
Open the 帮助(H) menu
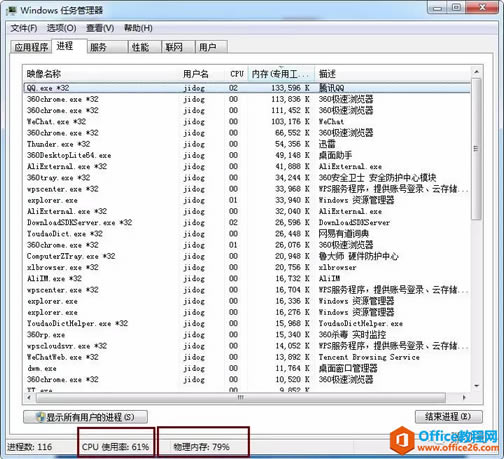(138, 28)
